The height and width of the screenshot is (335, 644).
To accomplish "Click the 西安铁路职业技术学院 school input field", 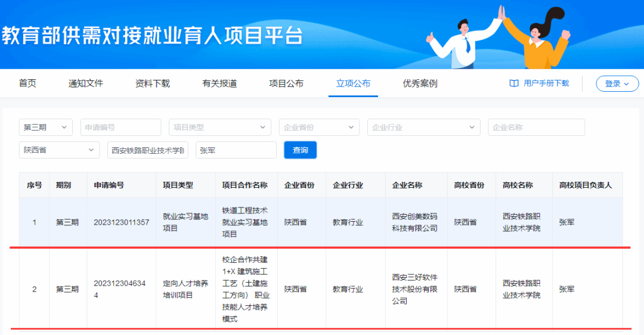I will [x=148, y=150].
